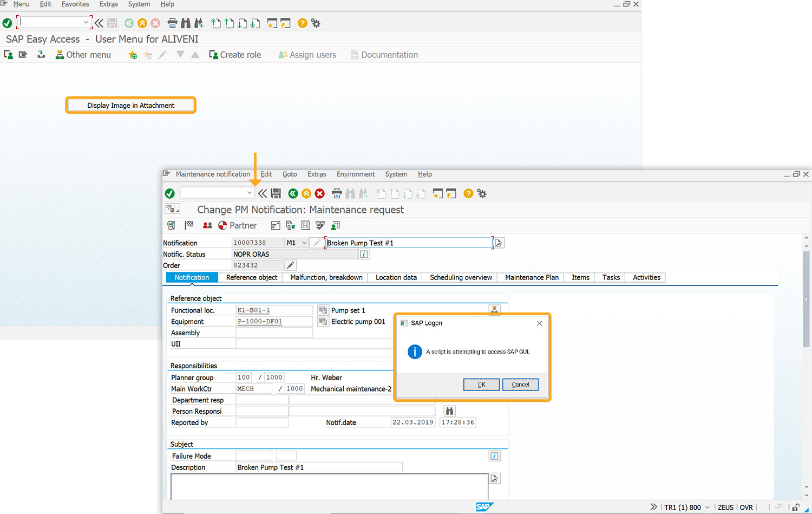The height and width of the screenshot is (514, 812).
Task: Click the Display Image in Attachment button
Action: pyautogui.click(x=130, y=105)
